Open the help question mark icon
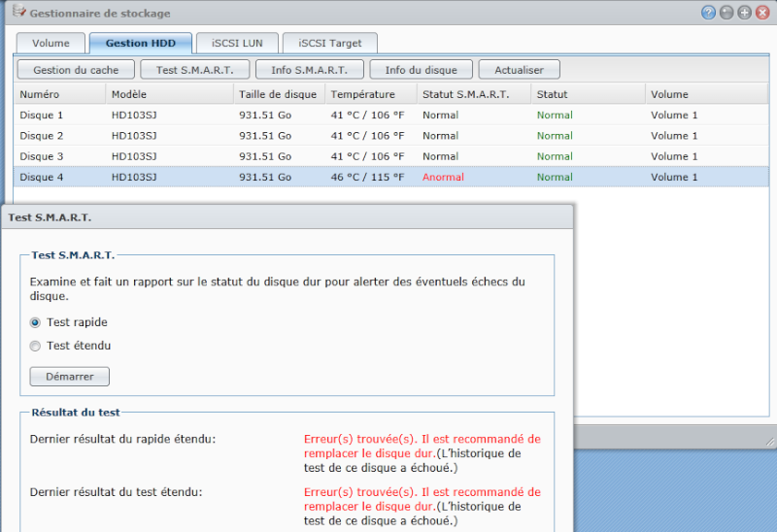Viewport: 777px width, 532px height. point(708,13)
